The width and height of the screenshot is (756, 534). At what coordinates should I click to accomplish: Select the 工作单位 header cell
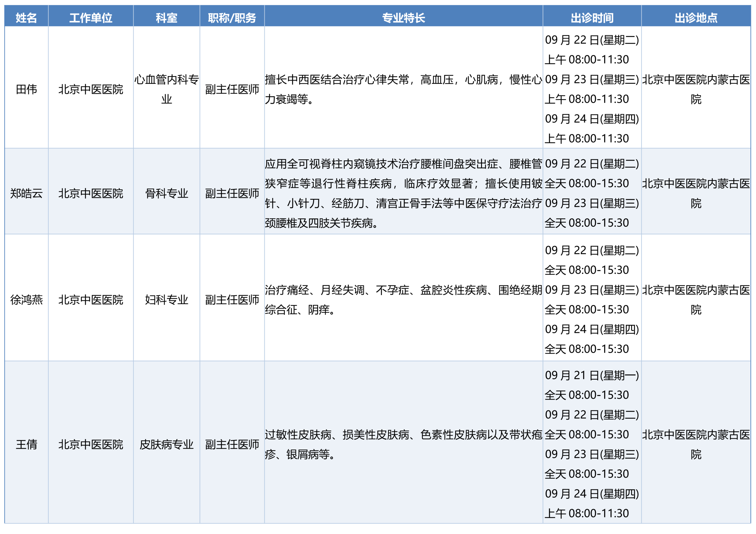tap(91, 18)
